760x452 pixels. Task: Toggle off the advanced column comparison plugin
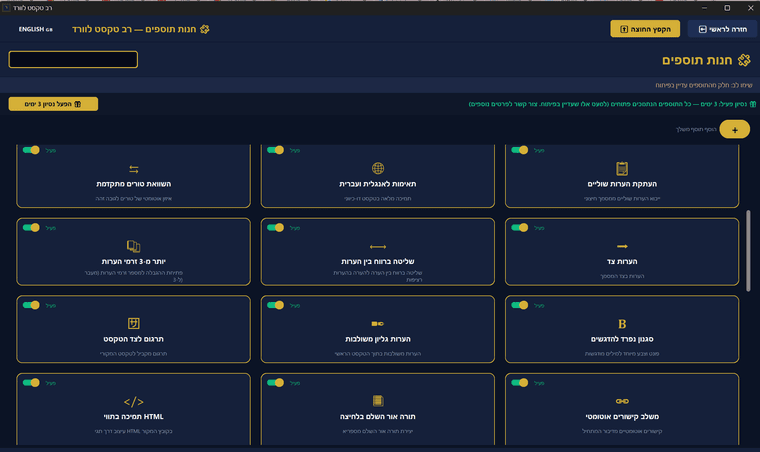pyautogui.click(x=31, y=150)
